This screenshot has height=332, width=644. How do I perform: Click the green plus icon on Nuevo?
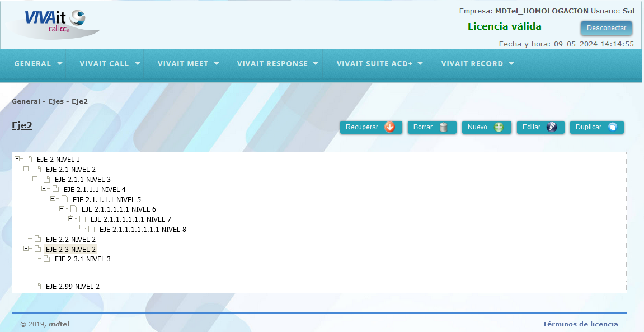tap(499, 127)
